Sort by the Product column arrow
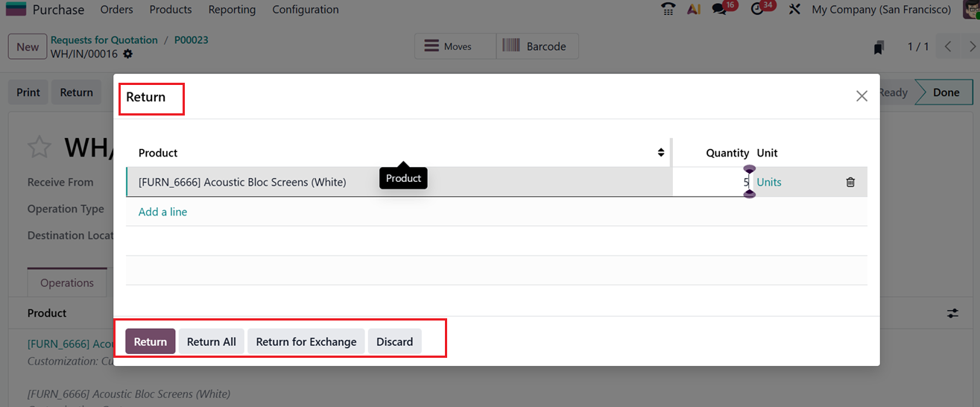 pos(660,153)
